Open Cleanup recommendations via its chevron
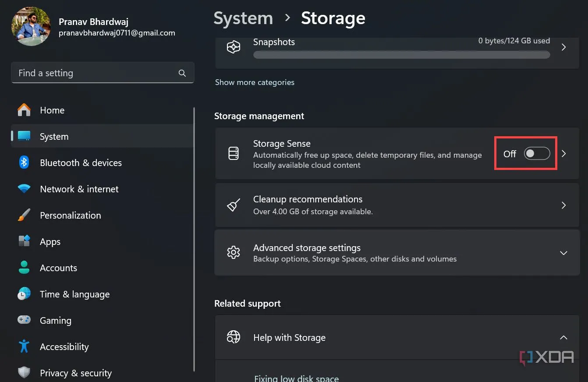The height and width of the screenshot is (382, 588). tap(563, 205)
